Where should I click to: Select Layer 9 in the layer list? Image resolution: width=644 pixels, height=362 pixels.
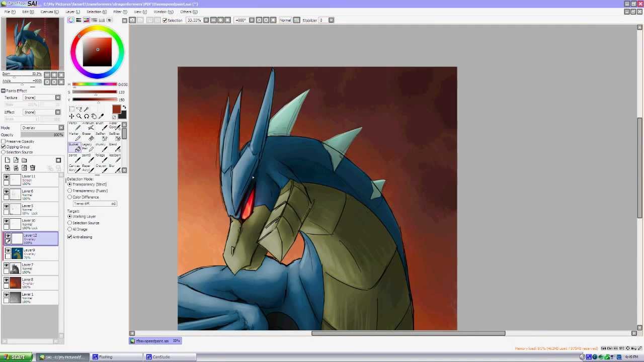(31, 253)
